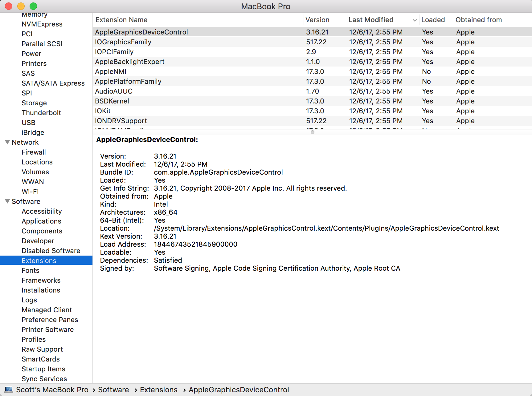Select Logs in the sidebar
532x396 pixels.
pyautogui.click(x=29, y=300)
